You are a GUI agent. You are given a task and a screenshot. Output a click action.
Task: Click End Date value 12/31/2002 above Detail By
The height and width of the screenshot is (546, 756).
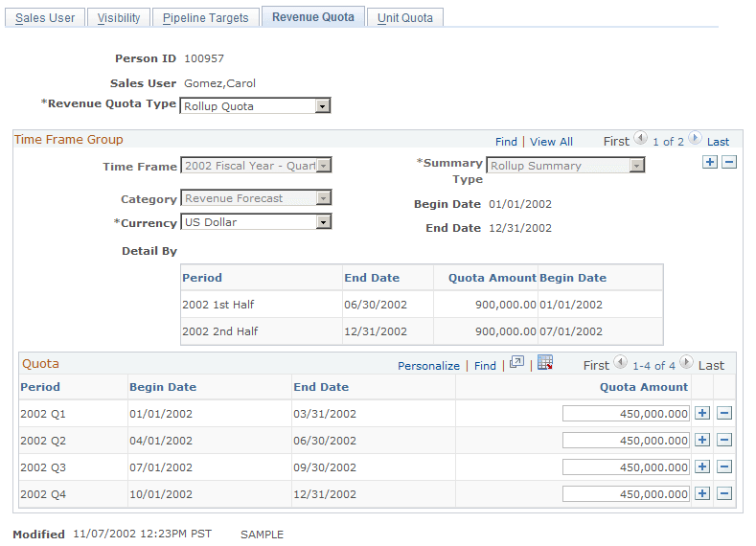click(x=520, y=228)
